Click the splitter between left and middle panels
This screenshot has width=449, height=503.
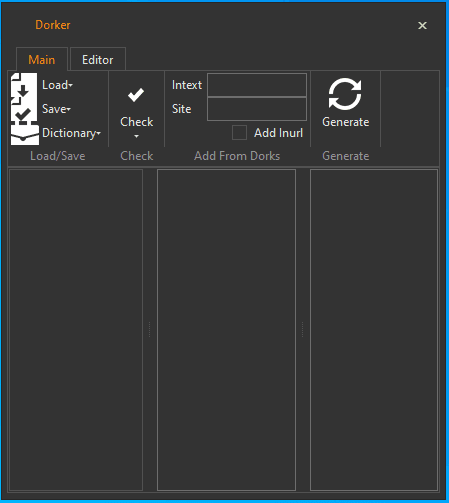click(x=150, y=330)
